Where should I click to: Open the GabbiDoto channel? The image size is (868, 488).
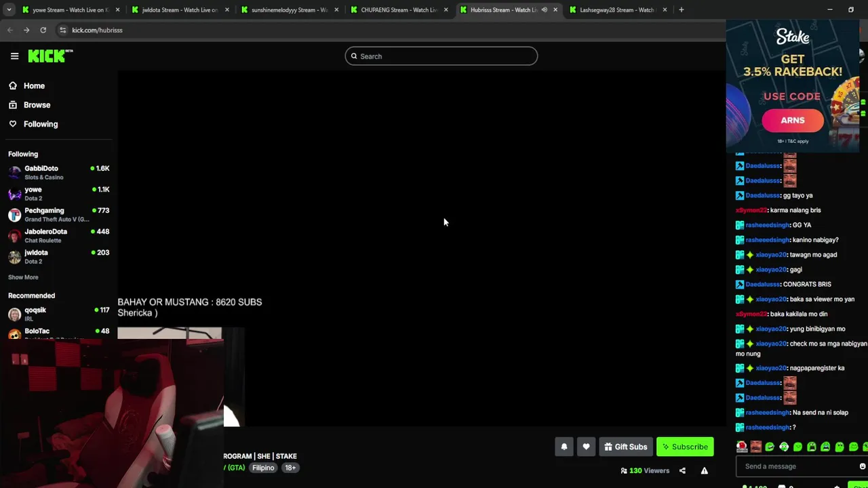(58, 172)
